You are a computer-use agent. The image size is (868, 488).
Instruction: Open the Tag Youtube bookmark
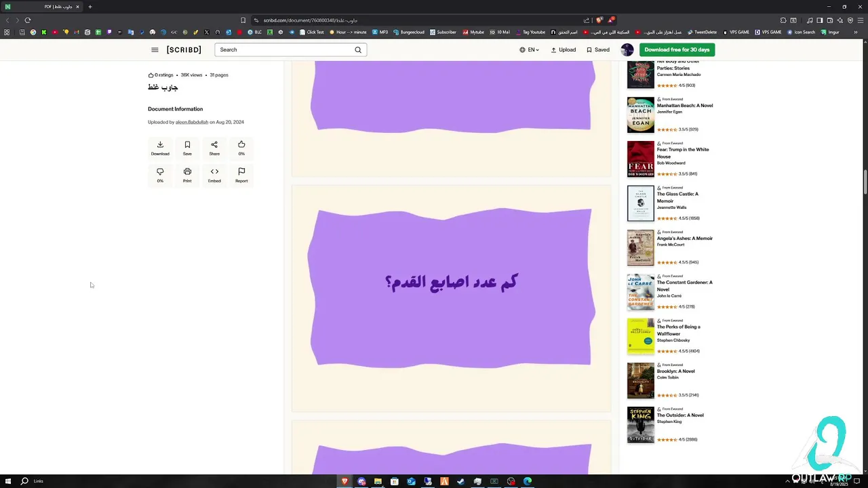[x=530, y=32]
